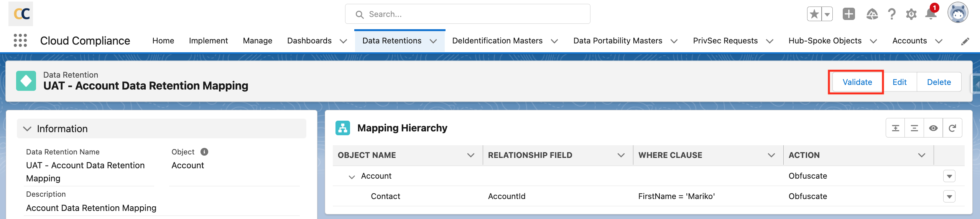Open the Help question mark icon
Viewport: 980px width, 219px height.
click(x=892, y=15)
